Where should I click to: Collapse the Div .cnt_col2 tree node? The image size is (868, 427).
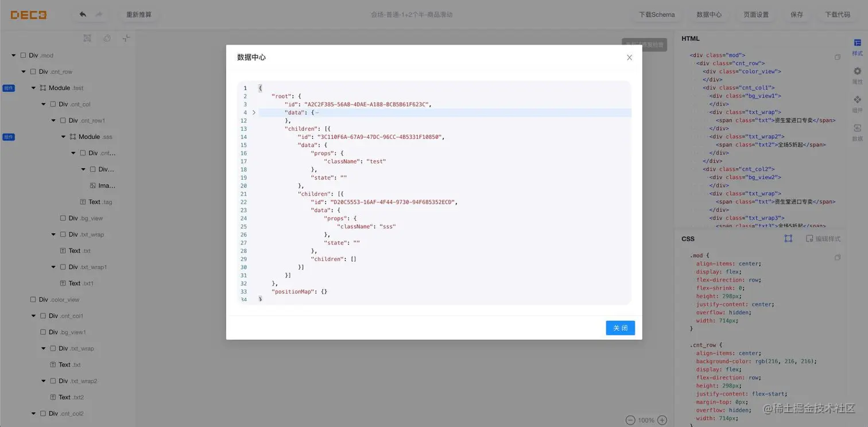pos(33,413)
